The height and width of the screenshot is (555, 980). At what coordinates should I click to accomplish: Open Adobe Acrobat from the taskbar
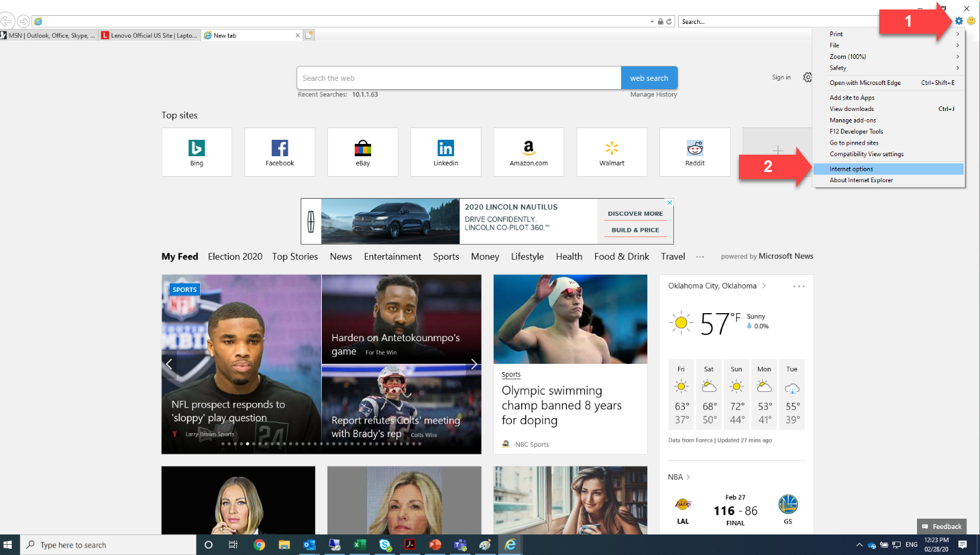410,545
